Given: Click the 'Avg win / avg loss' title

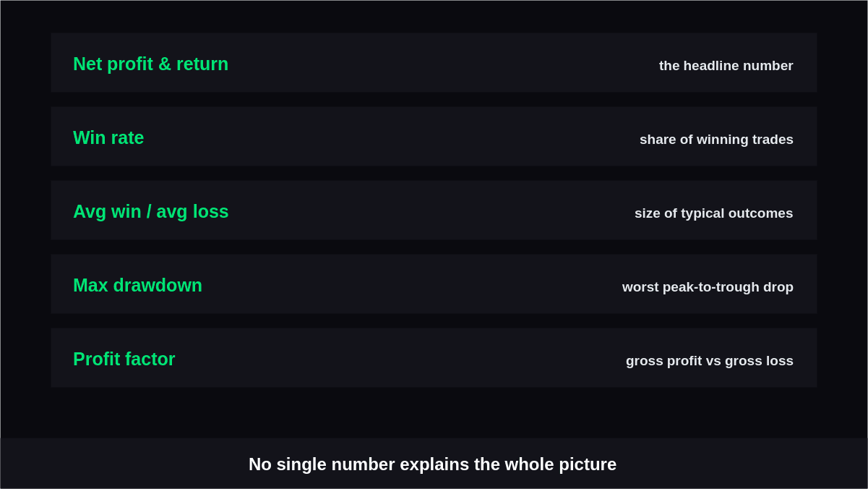Looking at the screenshot, I should pos(150,211).
